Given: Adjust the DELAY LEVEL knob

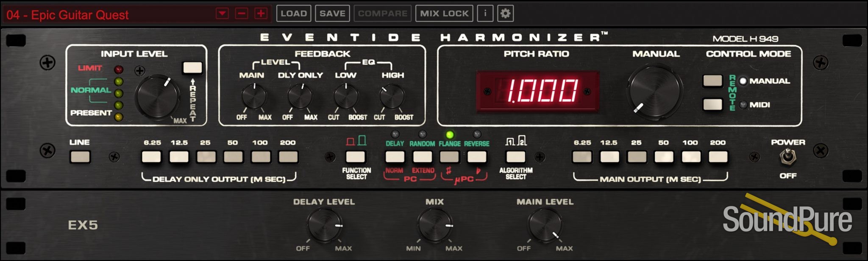Looking at the screenshot, I should 325,225.
